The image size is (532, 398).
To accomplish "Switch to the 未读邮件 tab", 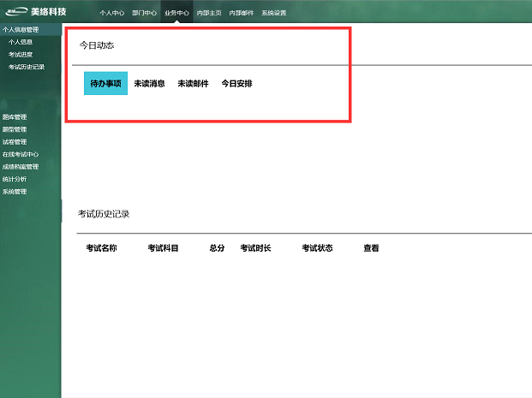I will pyautogui.click(x=193, y=84).
